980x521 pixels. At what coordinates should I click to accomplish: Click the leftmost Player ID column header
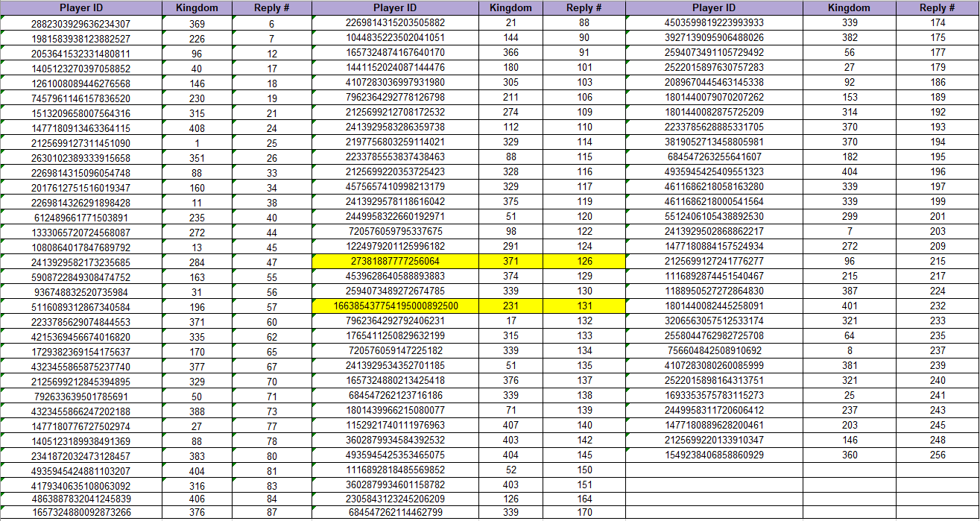pos(80,8)
